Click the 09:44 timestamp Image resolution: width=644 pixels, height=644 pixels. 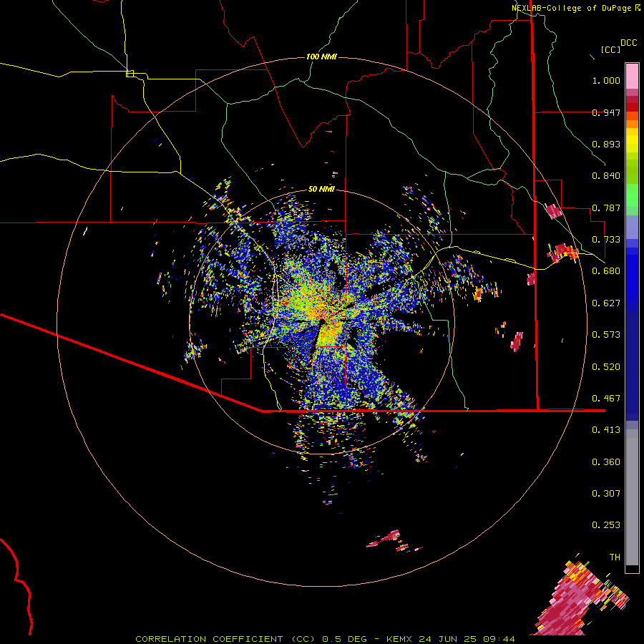[x=499, y=639]
